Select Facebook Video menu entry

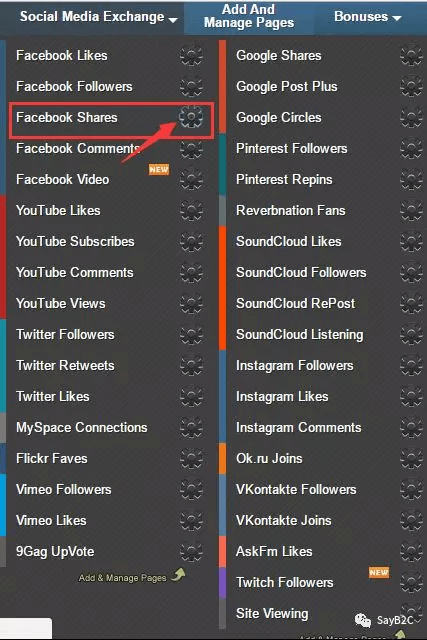(62, 179)
